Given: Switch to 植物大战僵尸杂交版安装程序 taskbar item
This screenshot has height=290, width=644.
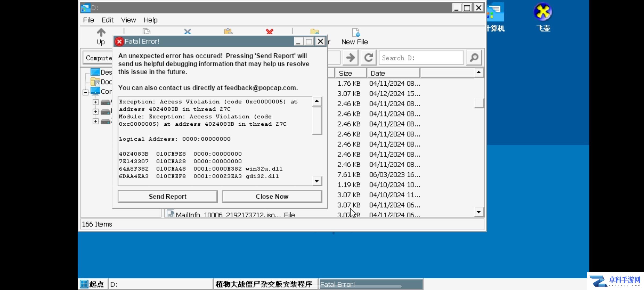Looking at the screenshot, I should (265, 284).
